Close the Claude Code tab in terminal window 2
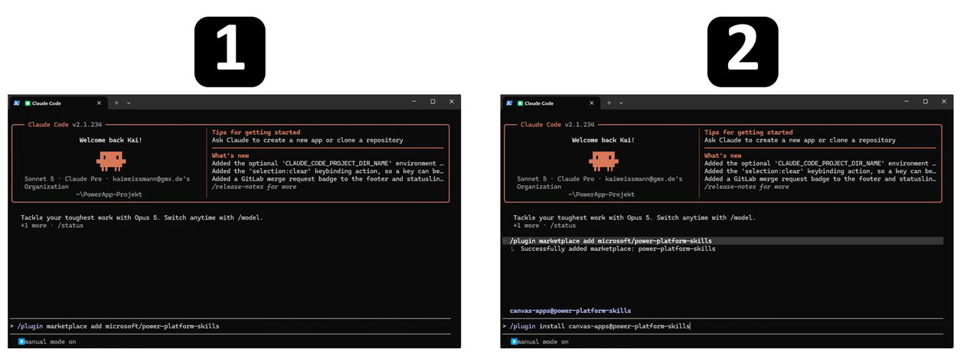This screenshot has height=362, width=980. (591, 103)
